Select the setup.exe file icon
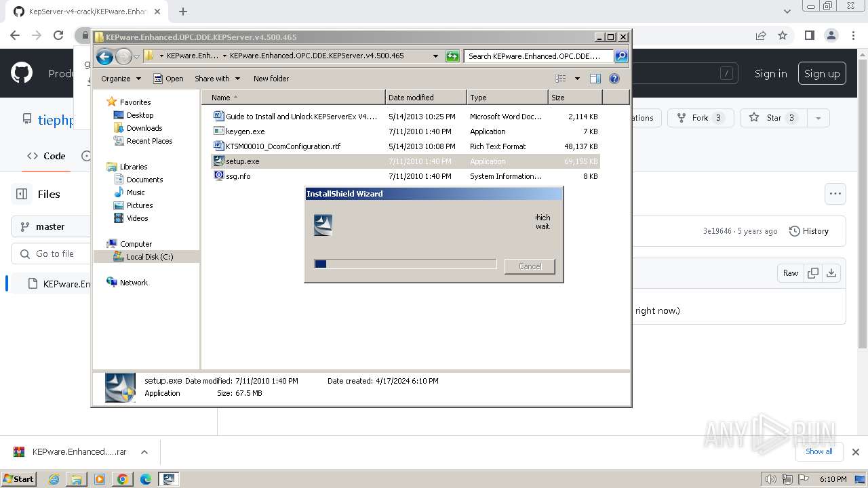 [218, 161]
